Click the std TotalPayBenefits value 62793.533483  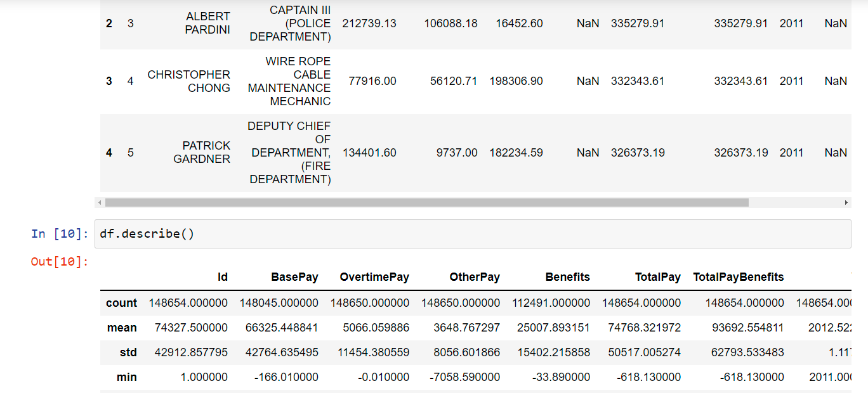747,352
